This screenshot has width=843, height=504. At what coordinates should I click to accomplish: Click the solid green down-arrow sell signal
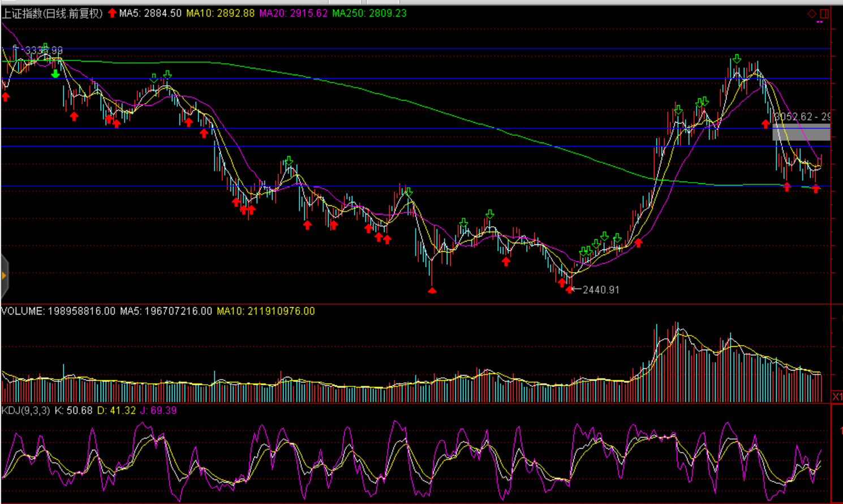[x=55, y=74]
